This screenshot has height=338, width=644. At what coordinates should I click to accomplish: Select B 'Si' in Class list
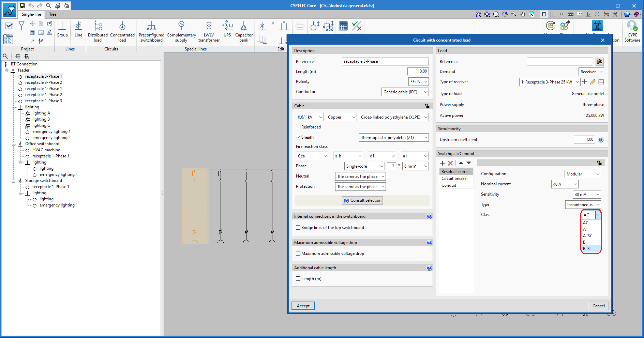click(591, 249)
